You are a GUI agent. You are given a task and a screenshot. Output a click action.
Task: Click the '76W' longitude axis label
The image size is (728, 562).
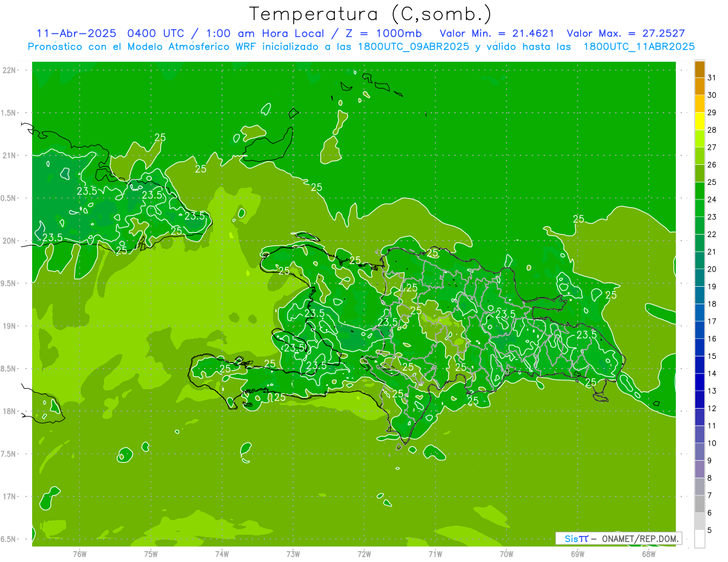click(x=79, y=554)
